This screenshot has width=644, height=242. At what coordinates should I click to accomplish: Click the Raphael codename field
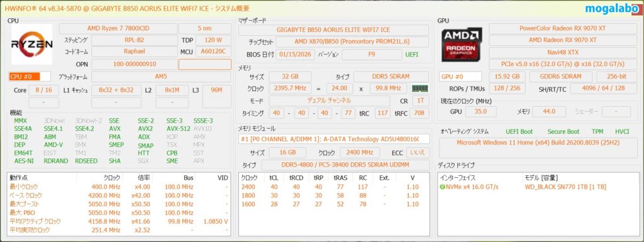click(x=134, y=52)
